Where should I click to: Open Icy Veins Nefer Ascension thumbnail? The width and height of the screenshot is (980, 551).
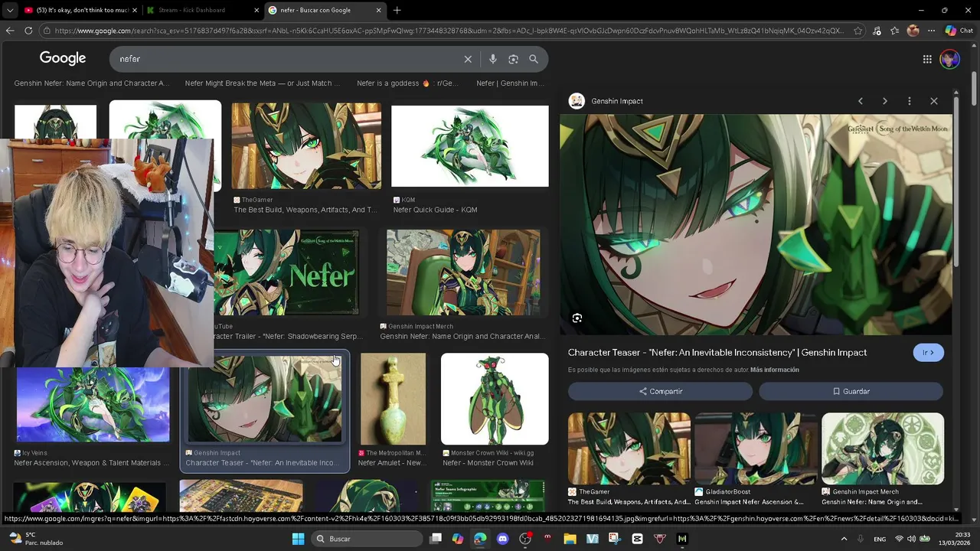93,405
